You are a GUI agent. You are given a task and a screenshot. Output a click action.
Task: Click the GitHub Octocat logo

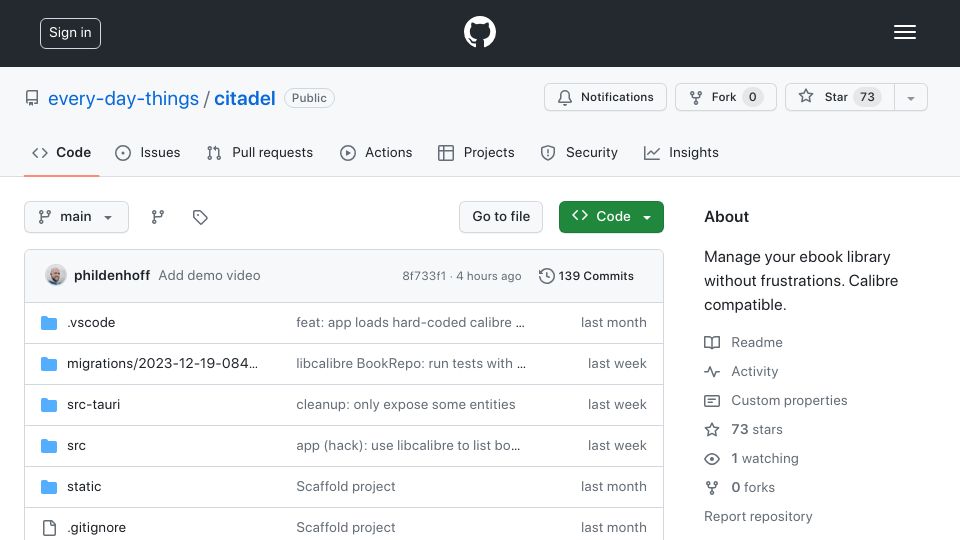tap(479, 32)
